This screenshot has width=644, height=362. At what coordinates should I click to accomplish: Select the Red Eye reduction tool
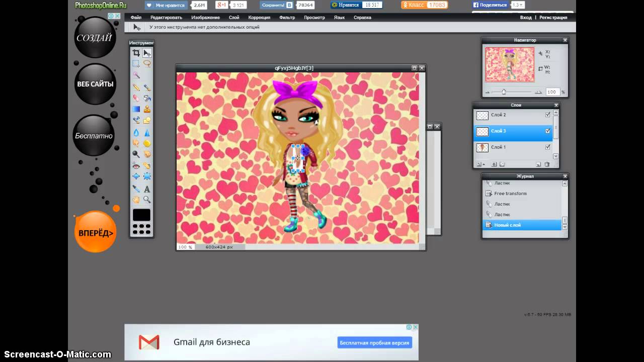coord(136,165)
